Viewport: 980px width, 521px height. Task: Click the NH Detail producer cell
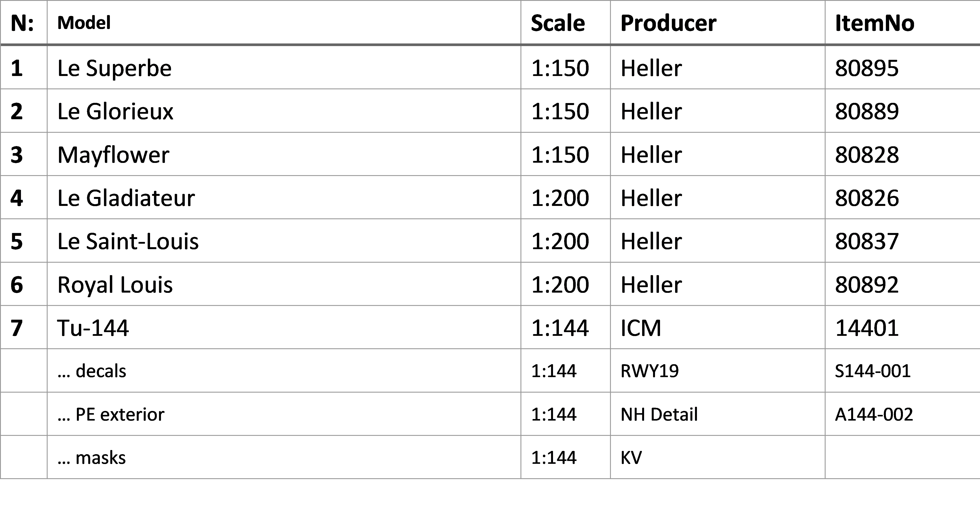click(717, 414)
